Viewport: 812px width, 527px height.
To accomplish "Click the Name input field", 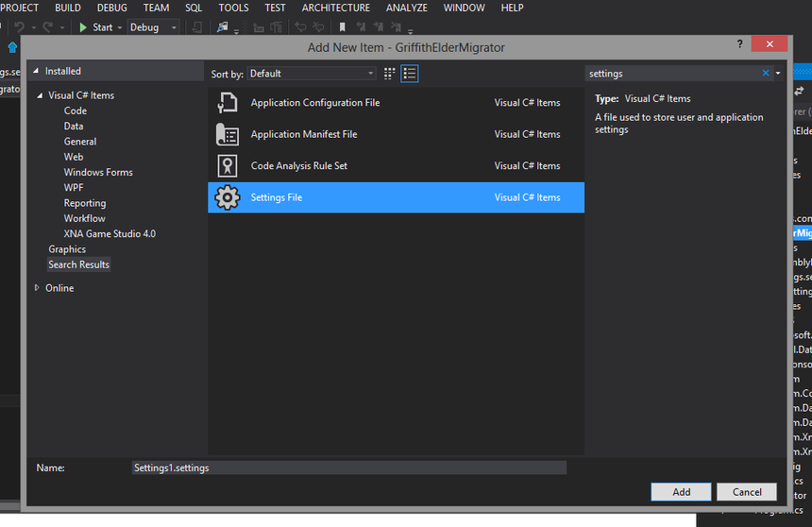I will pos(348,467).
